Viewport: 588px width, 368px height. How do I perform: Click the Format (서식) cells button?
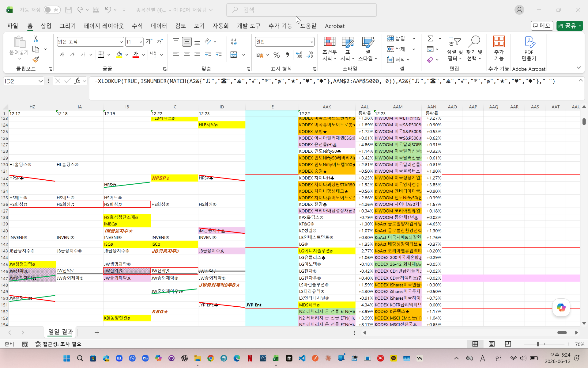[x=398, y=59]
